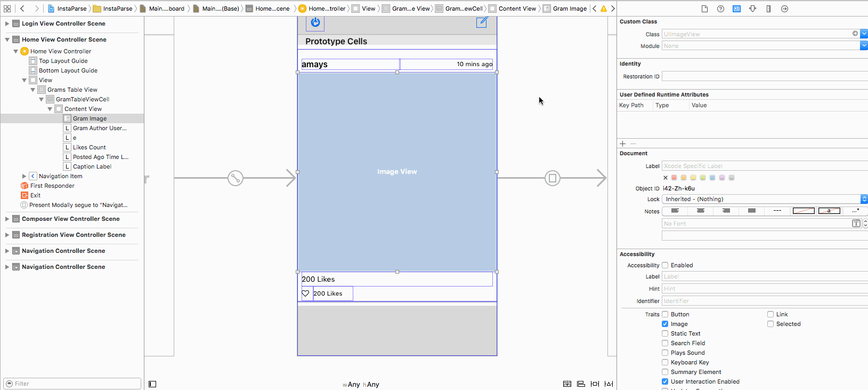Show the Quick Help inspector
The width and height of the screenshot is (868, 390).
click(720, 9)
